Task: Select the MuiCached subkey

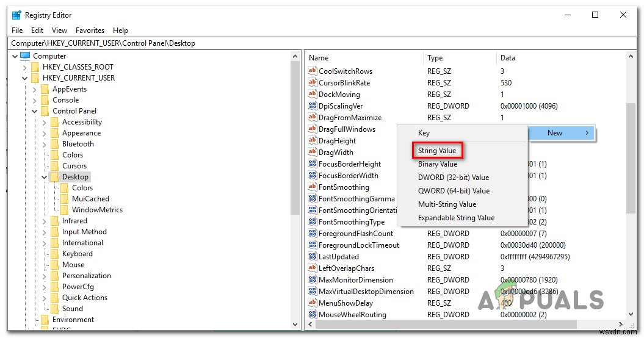Action: (90, 199)
